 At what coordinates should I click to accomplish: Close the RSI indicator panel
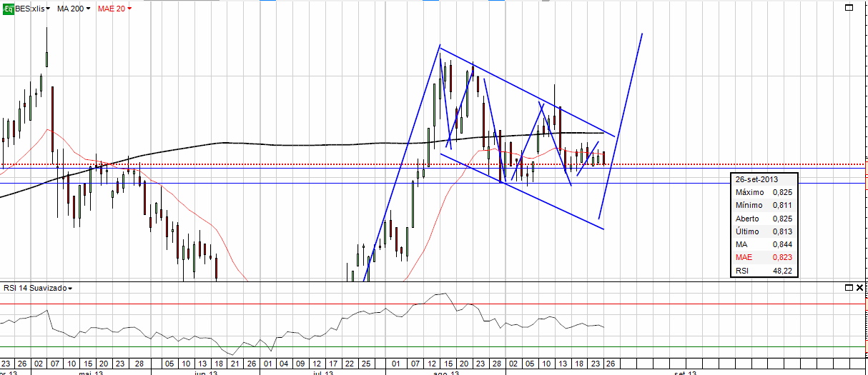click(x=859, y=287)
